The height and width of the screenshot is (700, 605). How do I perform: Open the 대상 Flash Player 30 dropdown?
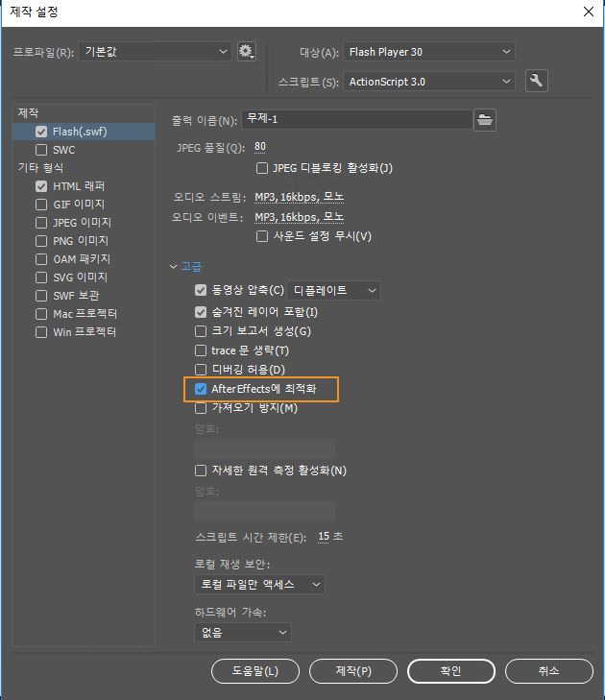coord(429,52)
